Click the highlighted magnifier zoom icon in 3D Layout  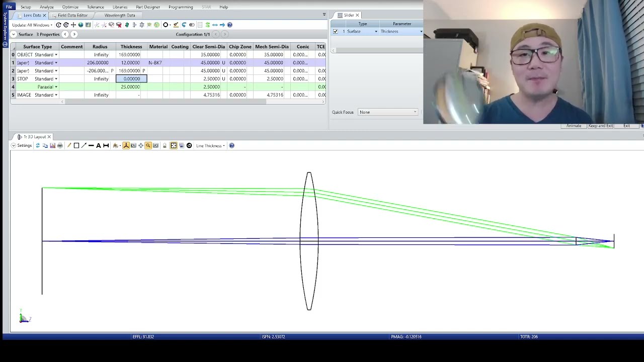pos(148,145)
